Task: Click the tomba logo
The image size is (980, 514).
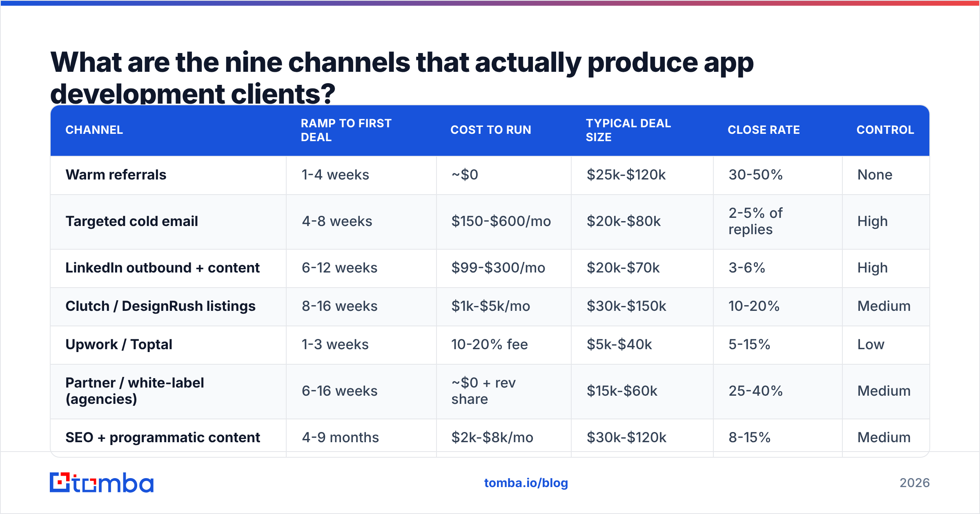Action: pos(102,483)
